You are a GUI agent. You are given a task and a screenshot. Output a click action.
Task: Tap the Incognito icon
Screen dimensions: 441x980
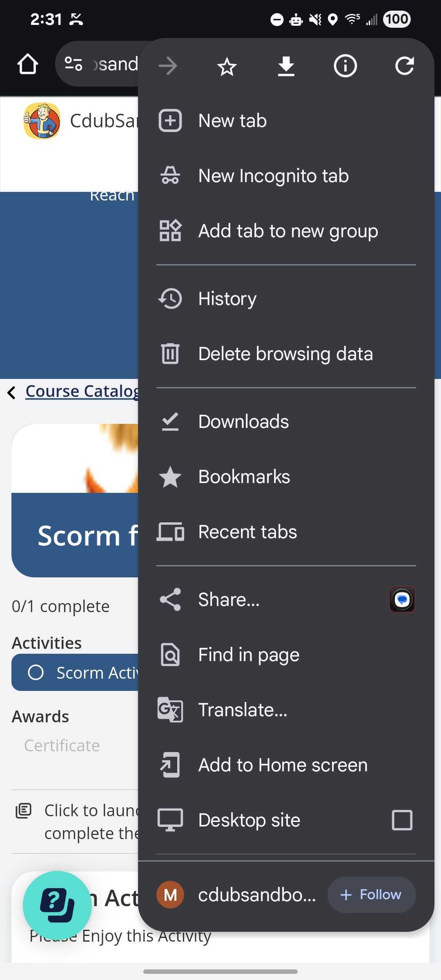(x=170, y=176)
